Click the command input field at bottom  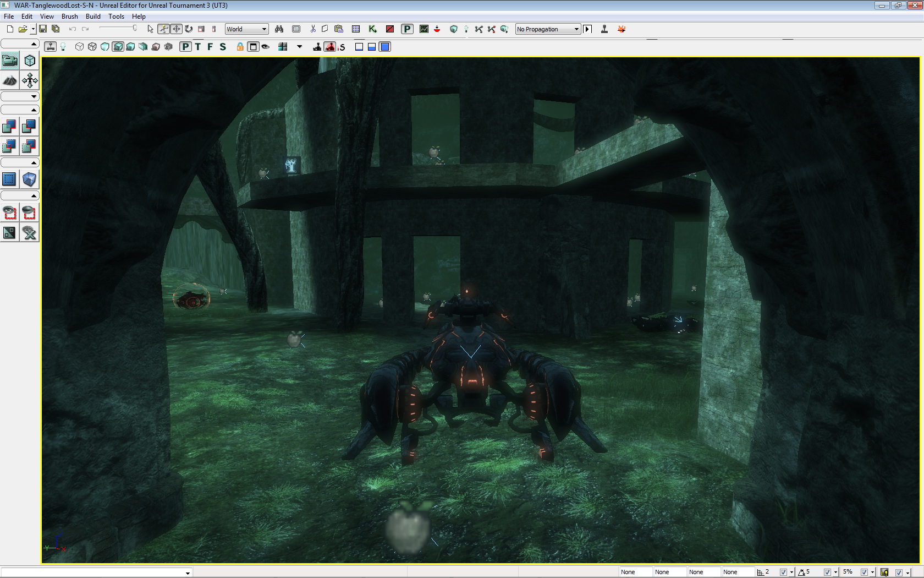point(96,572)
